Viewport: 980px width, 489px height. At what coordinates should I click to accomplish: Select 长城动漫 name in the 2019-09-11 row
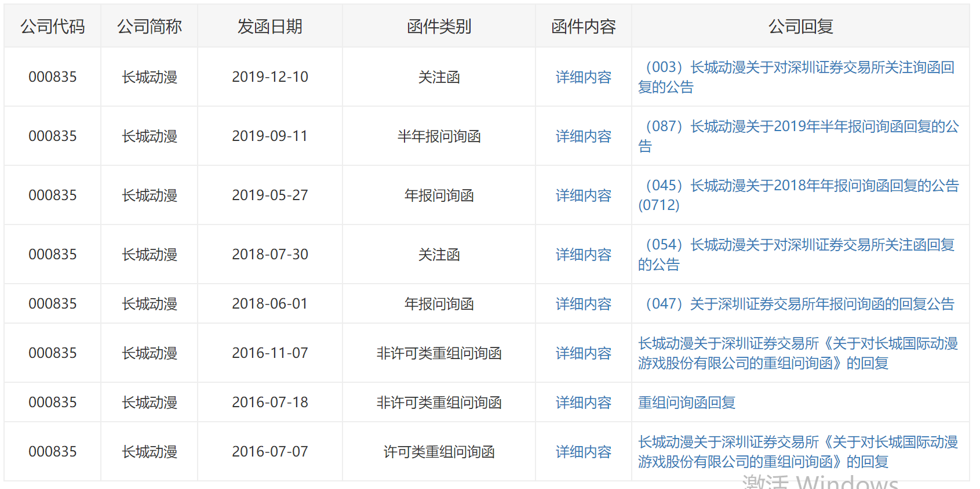150,136
